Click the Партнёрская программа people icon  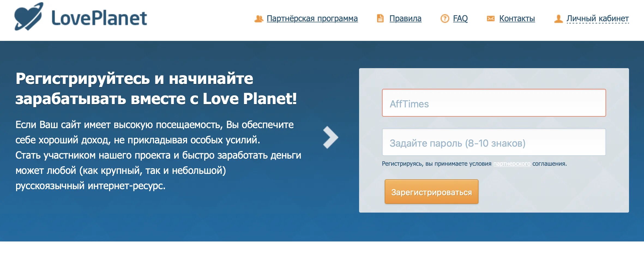[x=259, y=19]
